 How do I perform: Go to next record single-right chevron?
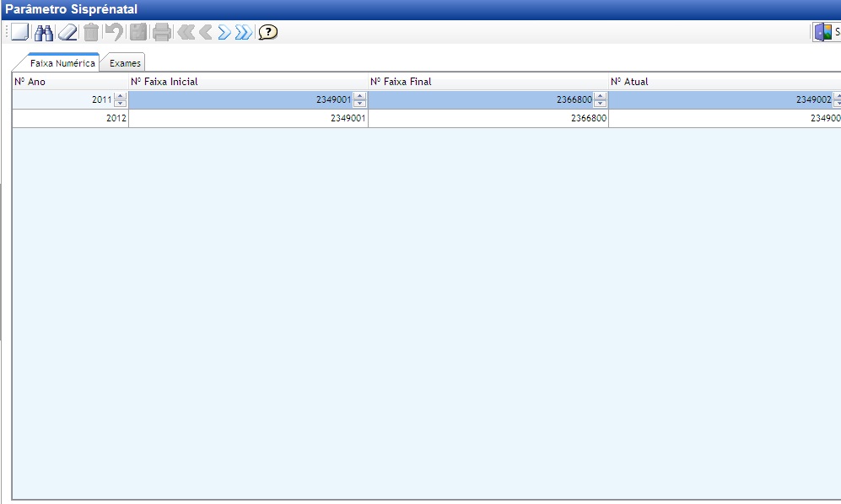[x=224, y=32]
